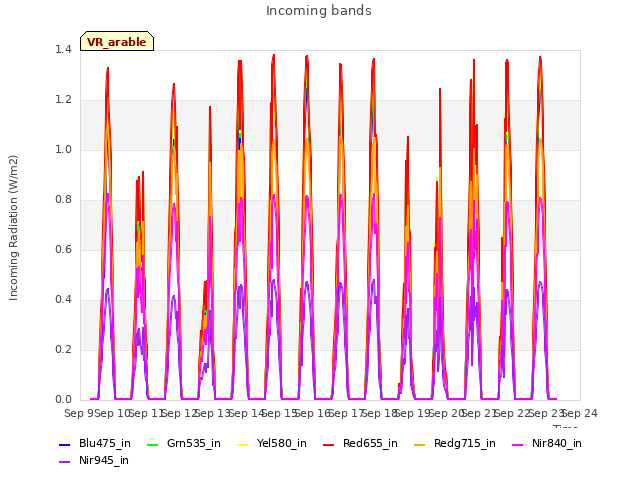Select the Red655_in legend label
The image size is (640, 480).
coord(370,443)
